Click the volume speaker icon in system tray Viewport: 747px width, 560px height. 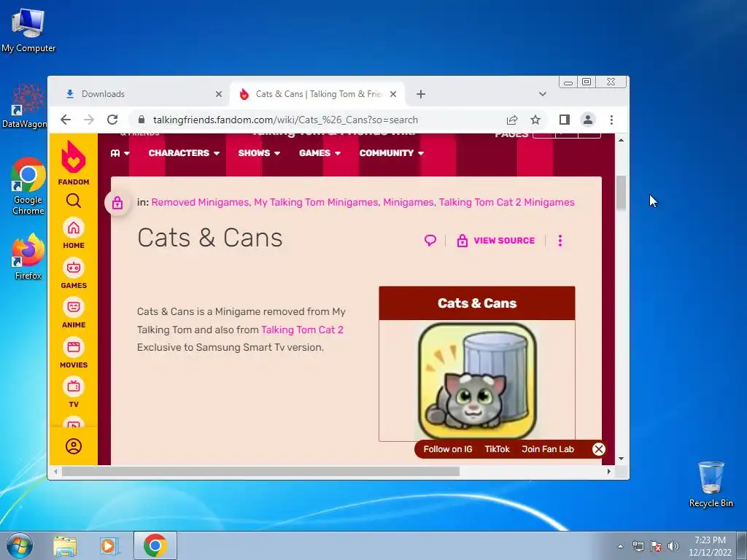pos(673,546)
